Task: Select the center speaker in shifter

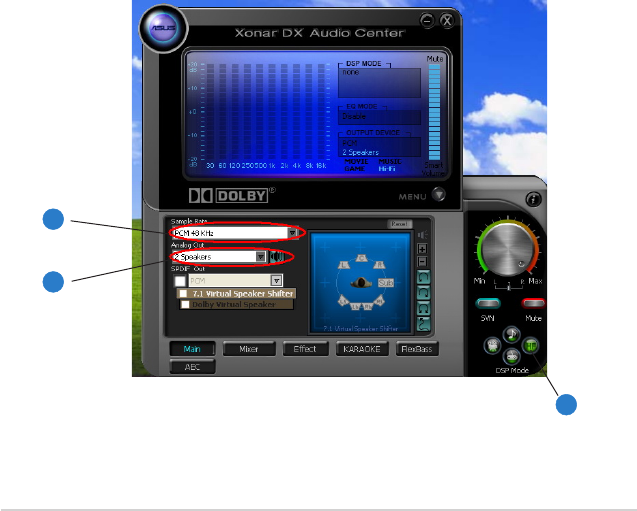Action: 361,258
